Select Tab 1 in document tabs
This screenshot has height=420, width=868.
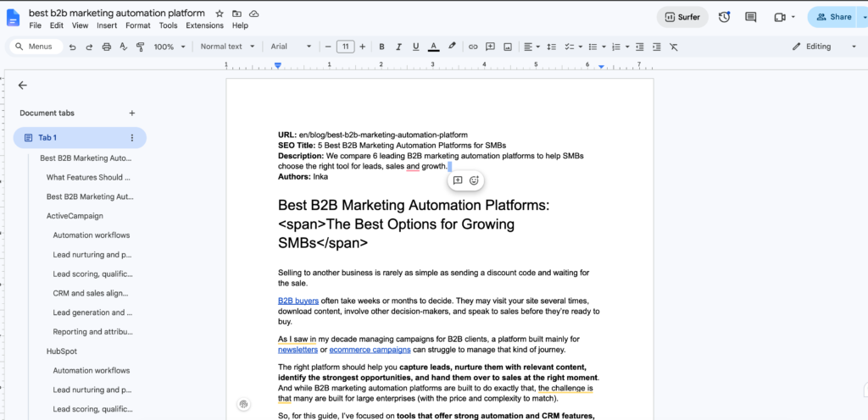[80, 138]
